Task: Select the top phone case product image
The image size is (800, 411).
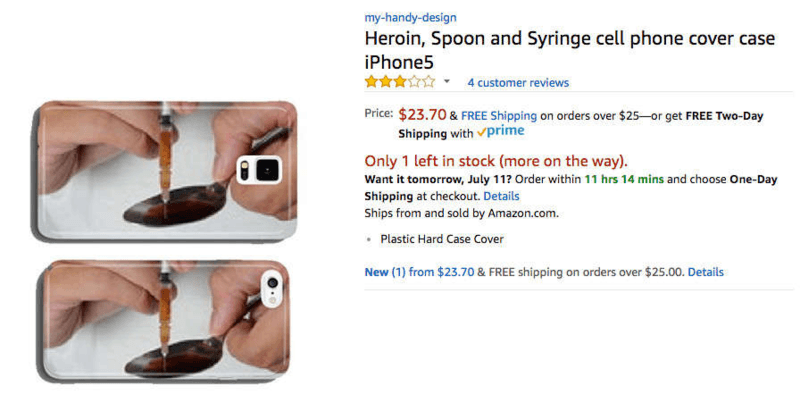Action: click(x=165, y=170)
